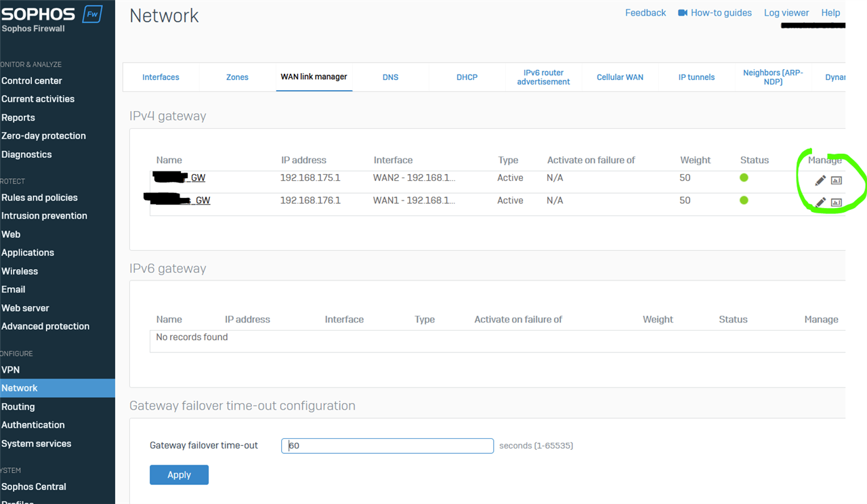Select the Zones tab
This screenshot has height=504, width=867.
pos(237,77)
